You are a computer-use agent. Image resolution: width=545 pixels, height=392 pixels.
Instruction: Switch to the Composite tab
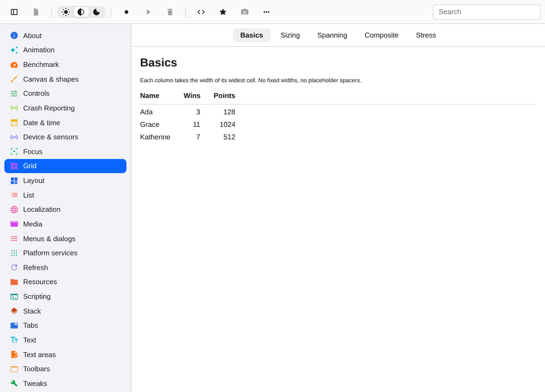pyautogui.click(x=381, y=35)
